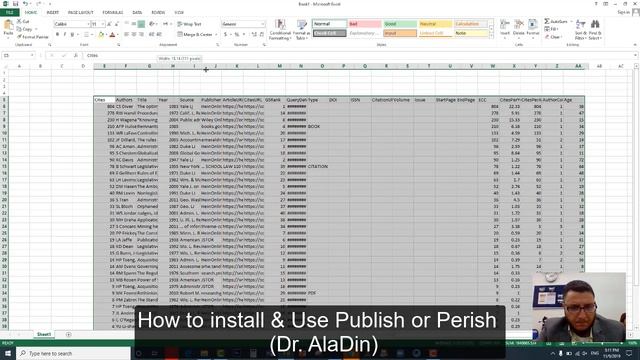
Task: Switch to the VIEW ribbon tab
Action: [x=179, y=13]
